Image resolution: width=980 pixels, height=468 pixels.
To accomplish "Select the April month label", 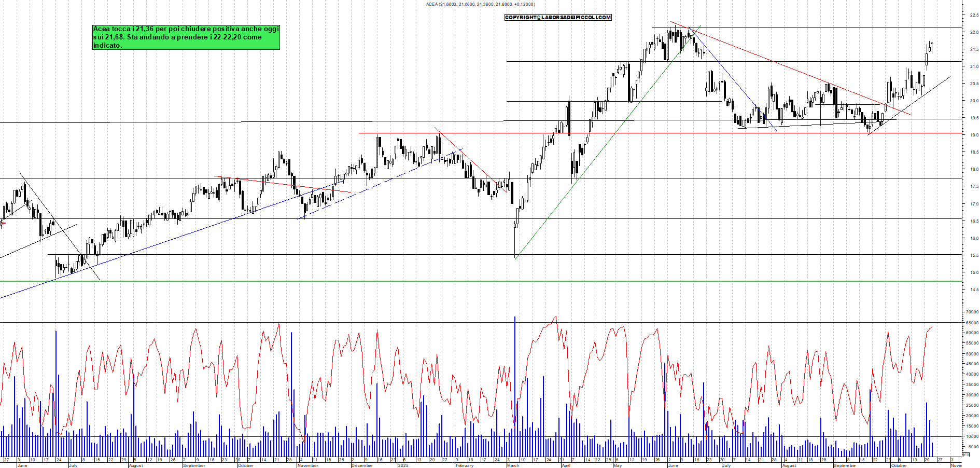I will tap(566, 465).
